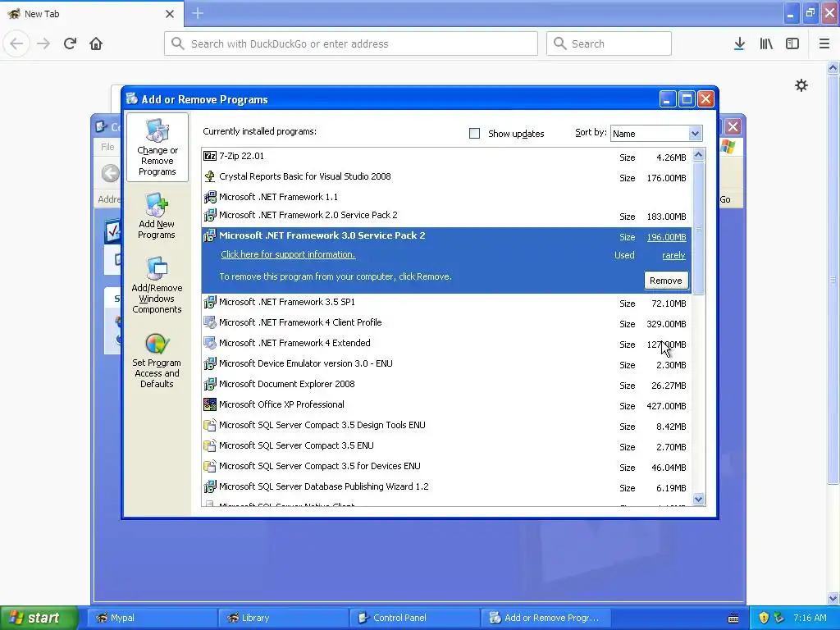
Task: Click SQL Server Database Publishing Wizard icon
Action: (210, 486)
